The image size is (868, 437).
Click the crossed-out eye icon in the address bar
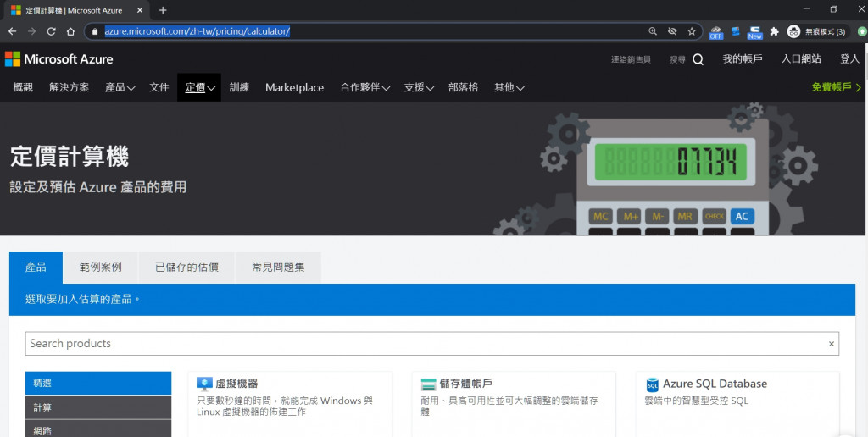coord(672,31)
